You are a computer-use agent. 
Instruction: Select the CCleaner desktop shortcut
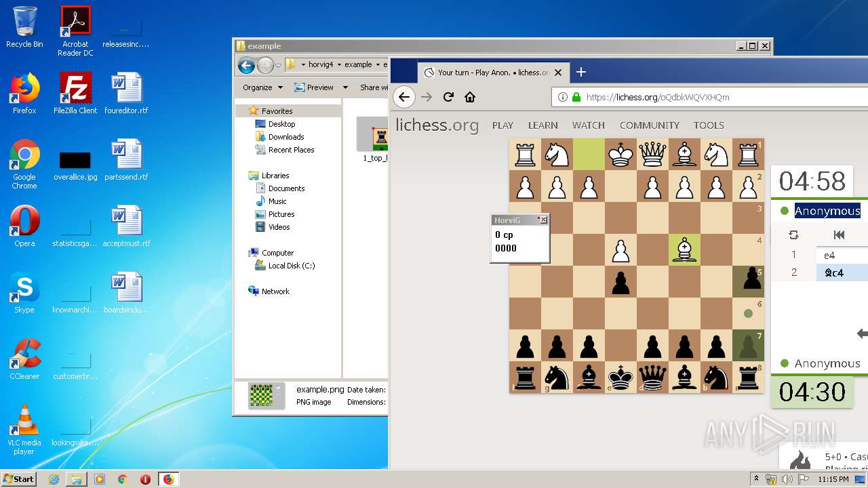[24, 359]
